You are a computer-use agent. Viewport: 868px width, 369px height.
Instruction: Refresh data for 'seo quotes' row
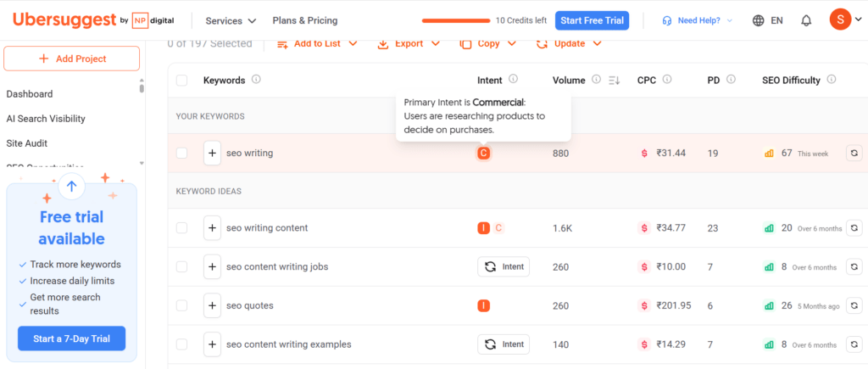coord(854,305)
